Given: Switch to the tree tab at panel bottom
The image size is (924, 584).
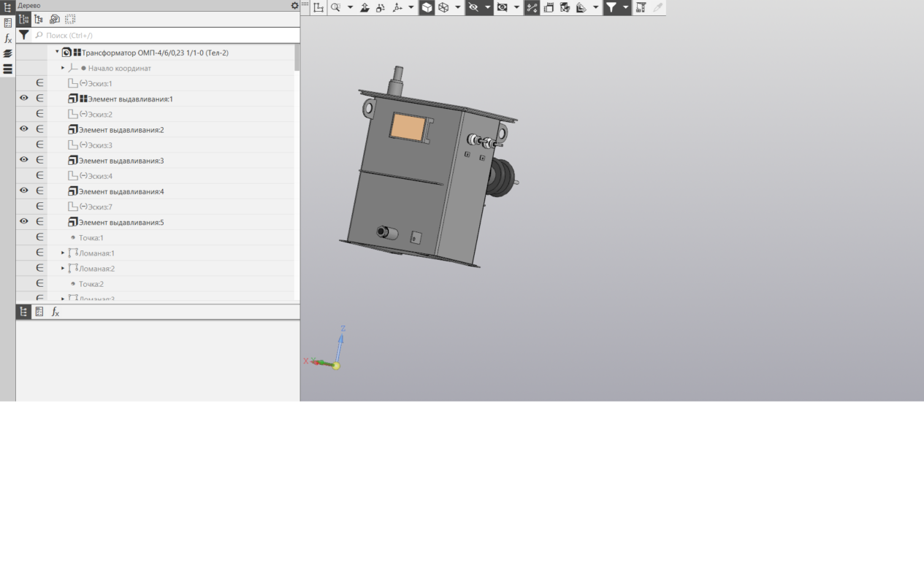Looking at the screenshot, I should [x=24, y=312].
